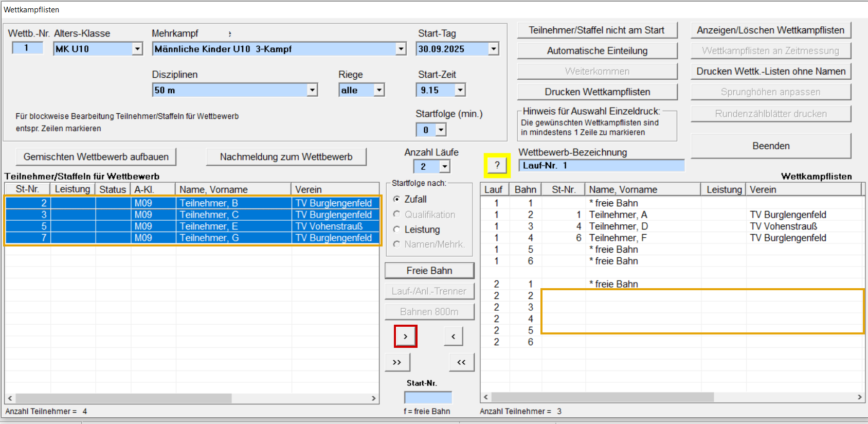This screenshot has height=424, width=868.
Task: Click Beenden to close the dialog
Action: pyautogui.click(x=770, y=146)
